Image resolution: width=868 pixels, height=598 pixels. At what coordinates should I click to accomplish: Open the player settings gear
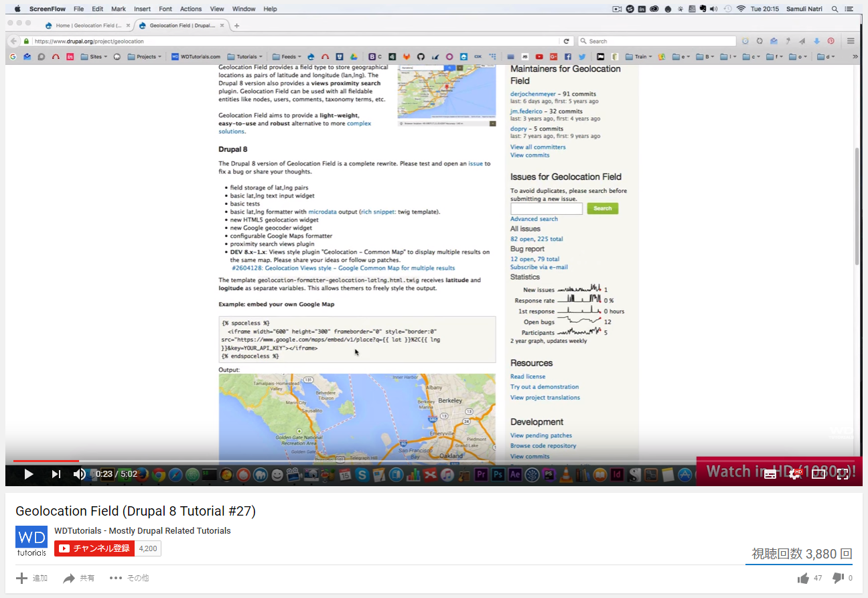click(x=795, y=474)
